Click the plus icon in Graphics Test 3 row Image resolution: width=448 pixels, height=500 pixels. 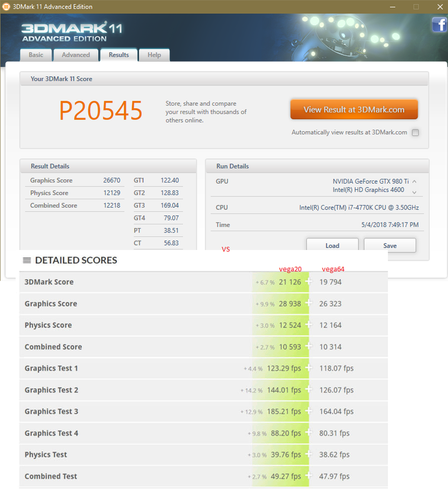pyautogui.click(x=309, y=411)
